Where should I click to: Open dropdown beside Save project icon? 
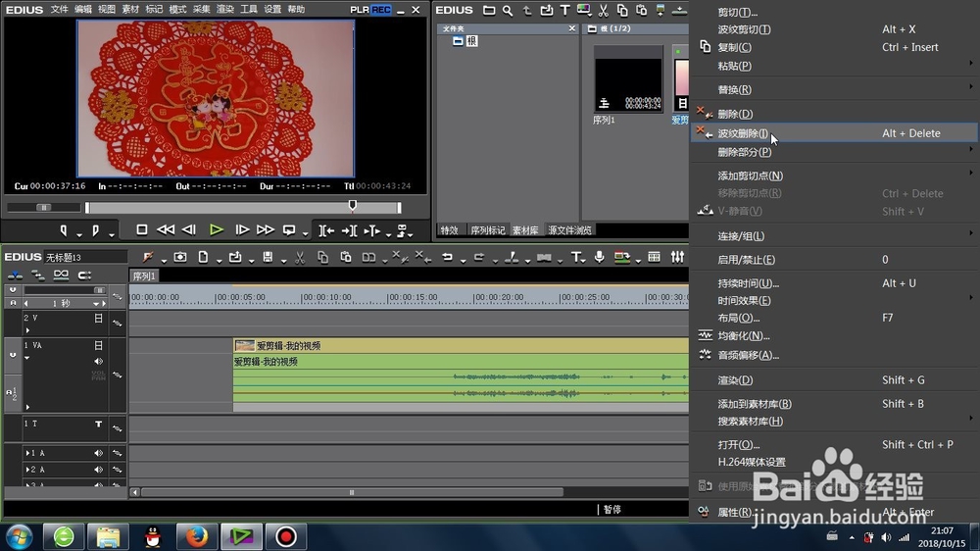tap(283, 260)
